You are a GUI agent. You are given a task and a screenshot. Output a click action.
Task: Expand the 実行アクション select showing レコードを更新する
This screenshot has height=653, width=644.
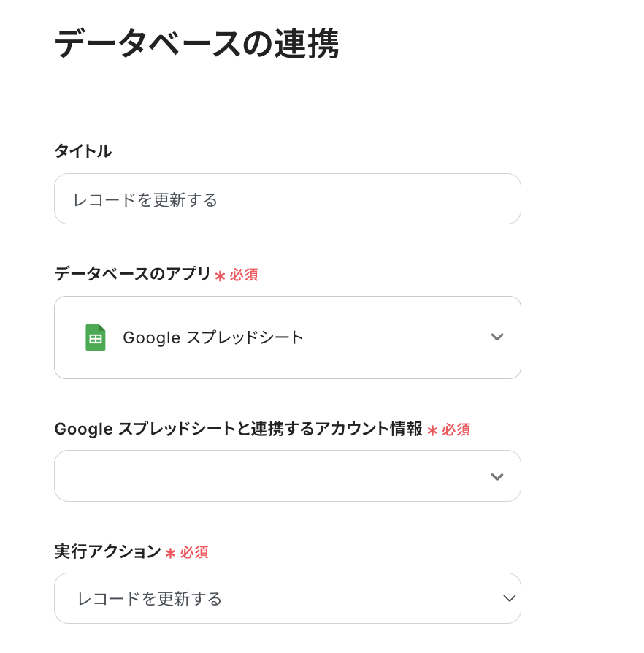[287, 598]
